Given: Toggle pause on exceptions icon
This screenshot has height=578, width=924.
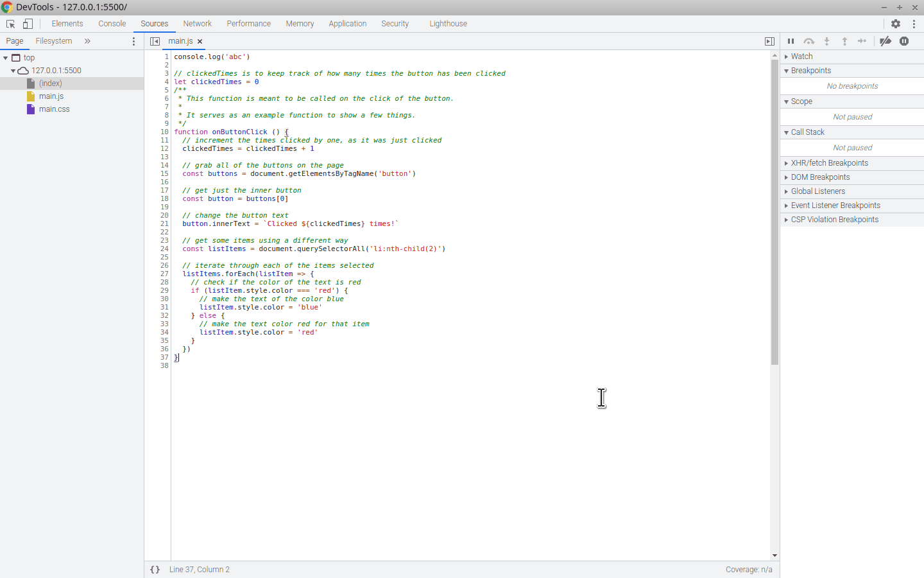Looking at the screenshot, I should click(x=904, y=41).
